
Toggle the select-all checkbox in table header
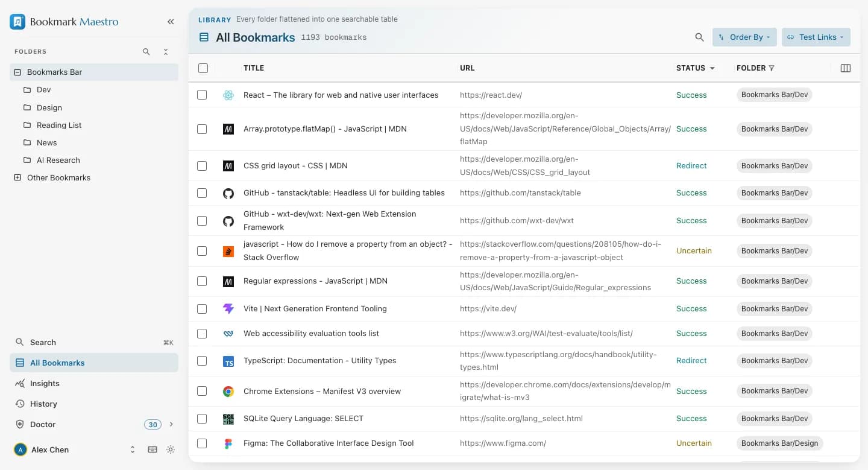coord(203,68)
